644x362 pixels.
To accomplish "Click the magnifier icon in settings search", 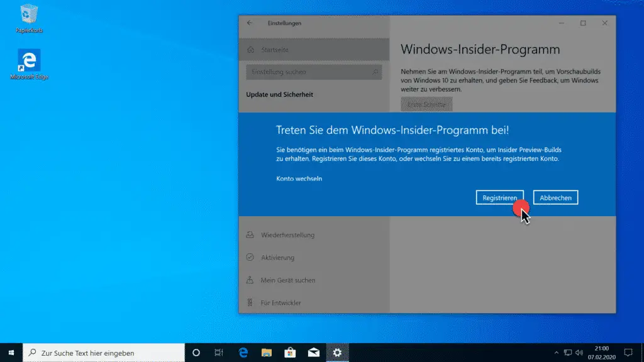I will 375,72.
